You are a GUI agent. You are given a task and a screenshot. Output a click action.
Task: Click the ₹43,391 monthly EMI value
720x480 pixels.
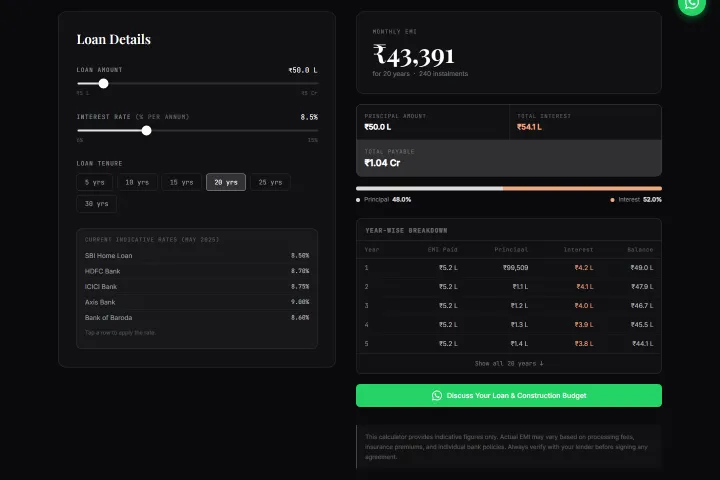[414, 55]
